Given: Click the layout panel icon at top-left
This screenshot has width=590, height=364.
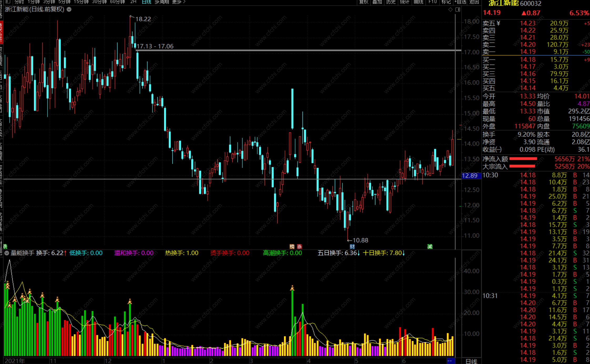Looking at the screenshot, I should [x=8, y=2].
